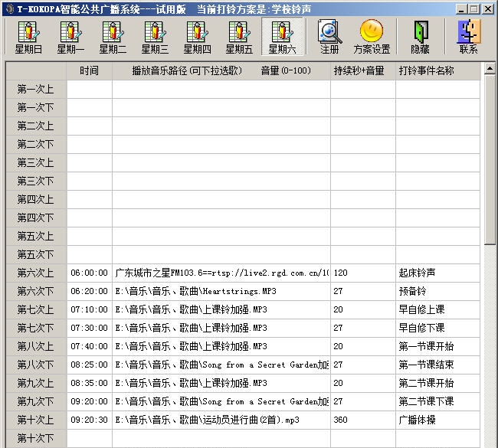Screen dimensions: 498x448
Task: Select the 第二次上 row header
Action: [36, 126]
